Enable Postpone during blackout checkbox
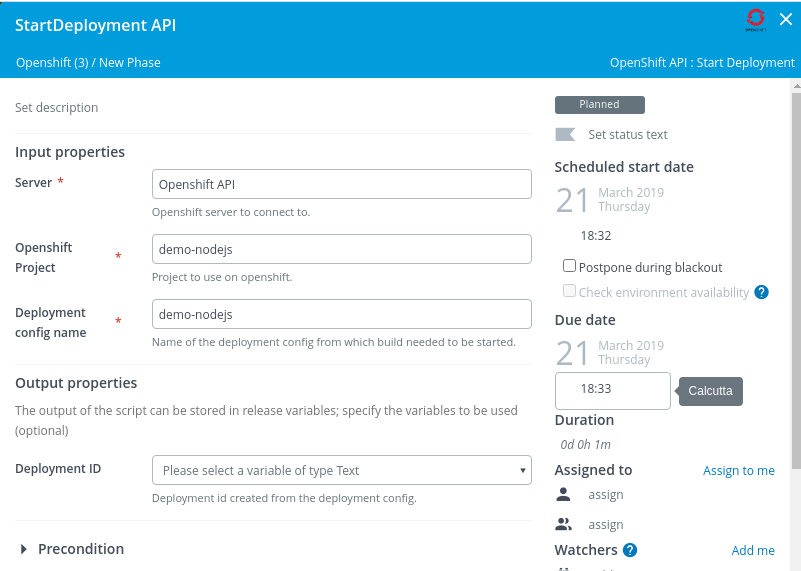 click(x=570, y=266)
